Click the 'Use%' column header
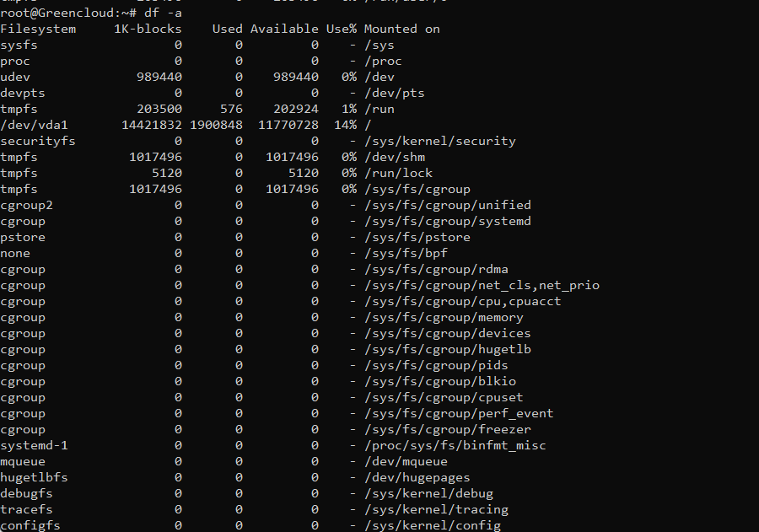 342,29
